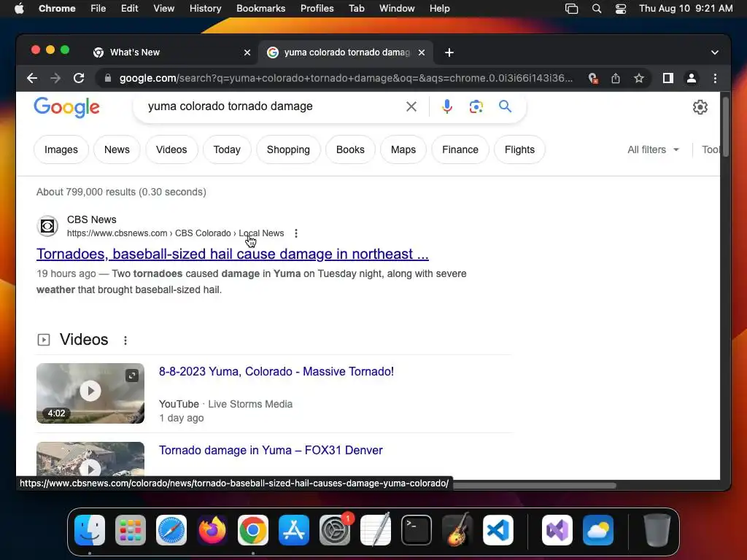The image size is (747, 560).
Task: Open the Chrome profile avatar
Action: (692, 78)
